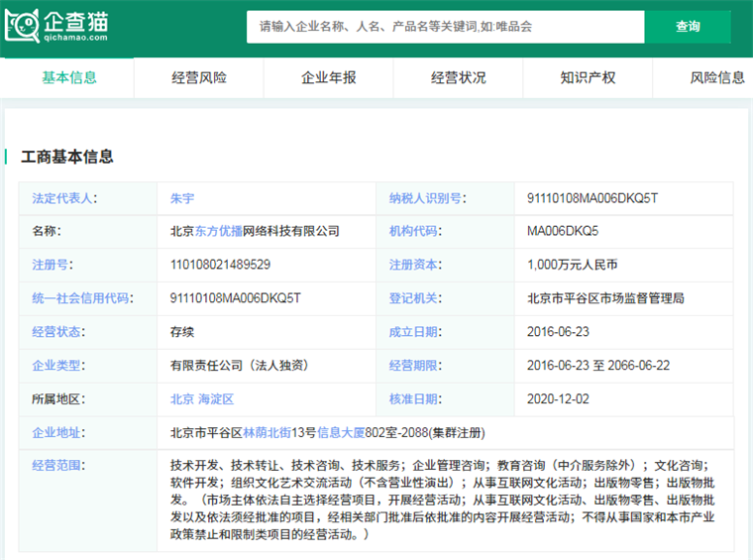Focus the company name search box
Screen dimensions: 753x560
[445, 27]
